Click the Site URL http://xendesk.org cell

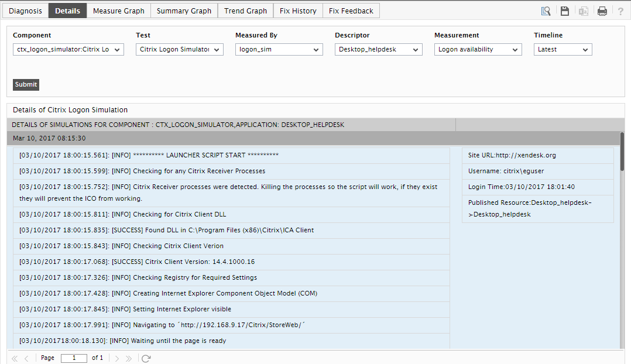click(x=537, y=155)
